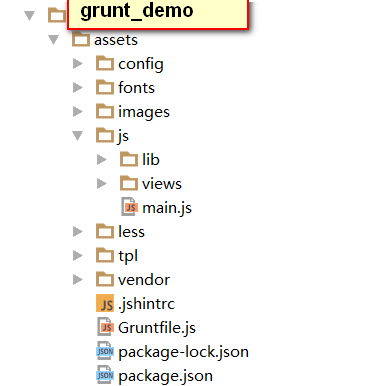Collapse the grunt_demo root folder arrow

(x=30, y=16)
